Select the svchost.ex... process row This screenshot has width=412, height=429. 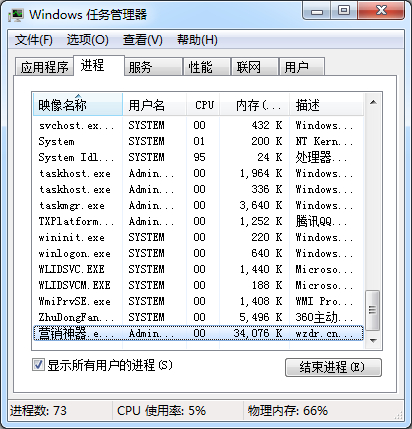[x=198, y=125]
